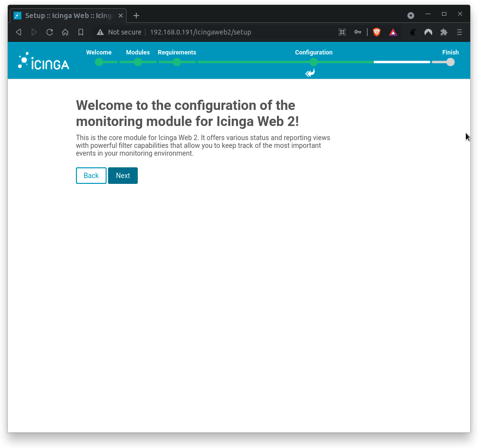478x448 pixels.
Task: Click the Icinga logo
Action: coord(43,60)
